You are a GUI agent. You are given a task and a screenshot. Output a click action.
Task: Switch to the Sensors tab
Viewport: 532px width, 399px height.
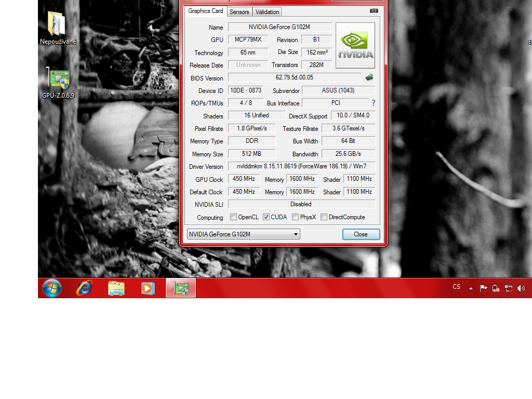[239, 11]
